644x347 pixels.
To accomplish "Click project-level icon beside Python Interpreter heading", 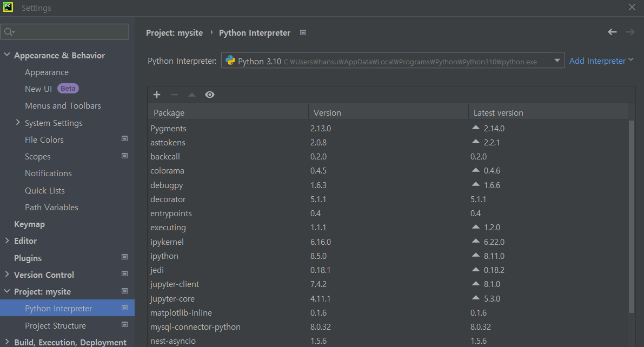I will coord(303,32).
